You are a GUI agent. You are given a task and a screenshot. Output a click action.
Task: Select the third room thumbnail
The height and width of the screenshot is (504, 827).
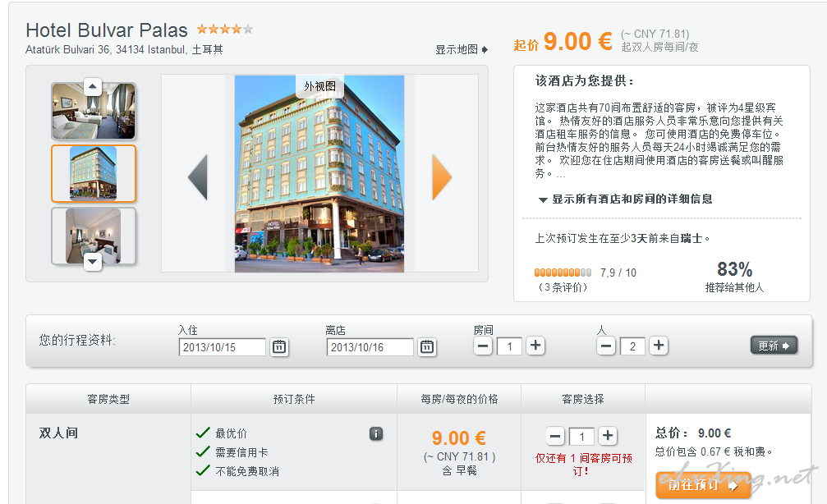pos(94,236)
